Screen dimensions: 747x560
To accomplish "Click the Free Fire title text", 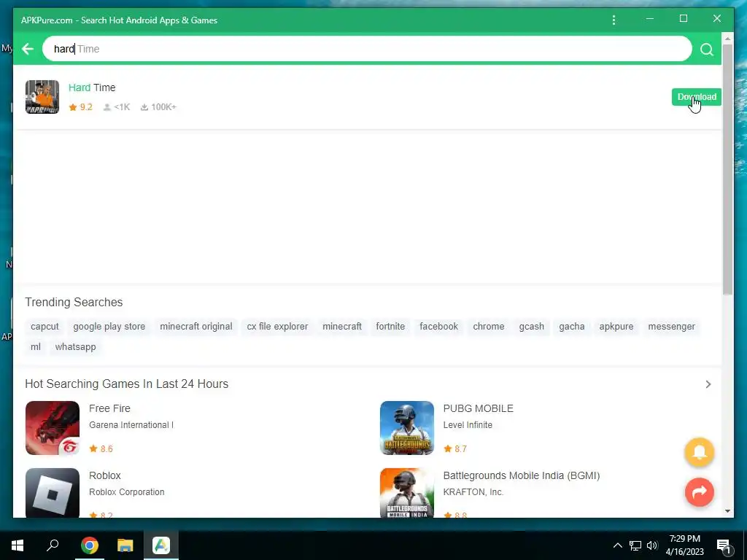I will click(x=109, y=408).
